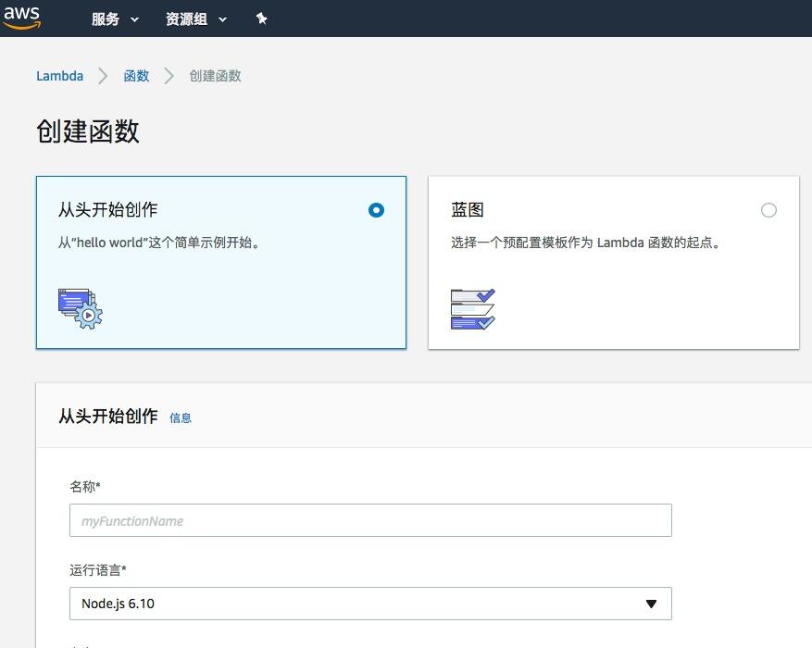Select the 从头开始创作 radio button

pos(376,210)
